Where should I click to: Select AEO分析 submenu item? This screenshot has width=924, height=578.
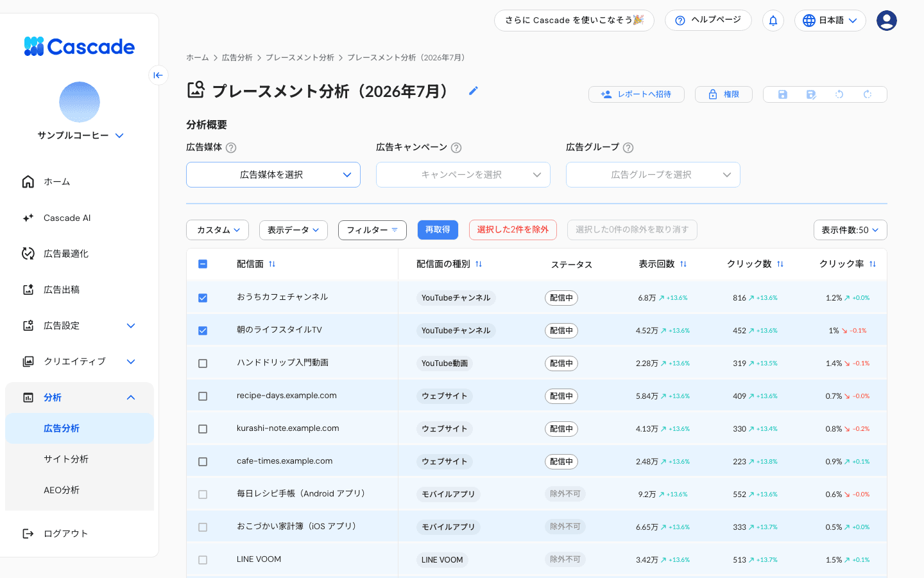80,490
